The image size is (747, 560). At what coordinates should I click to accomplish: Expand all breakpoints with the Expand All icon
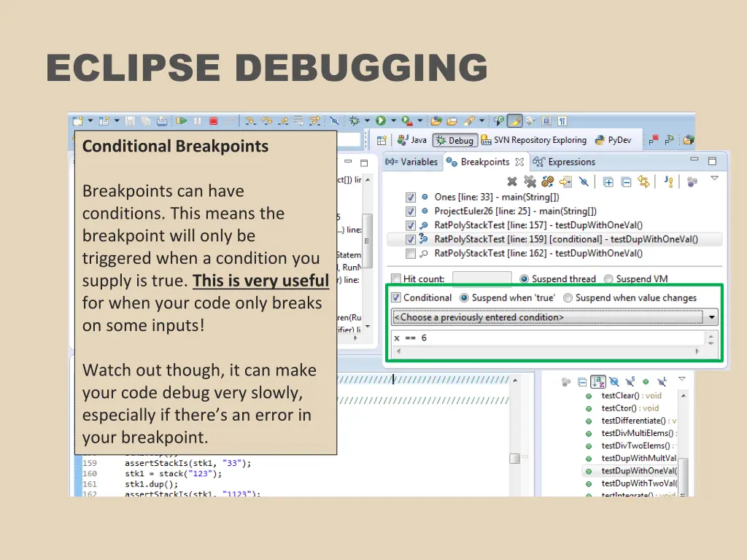point(608,182)
